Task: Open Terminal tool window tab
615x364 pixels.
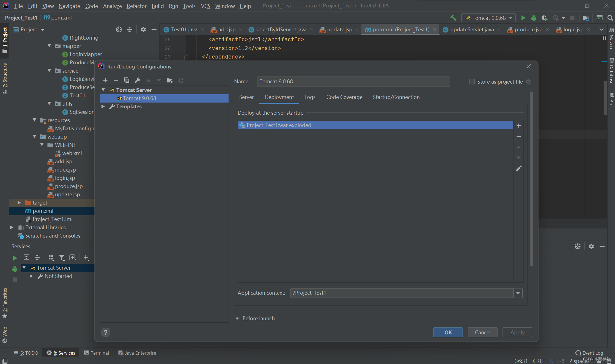Action: tap(97, 353)
